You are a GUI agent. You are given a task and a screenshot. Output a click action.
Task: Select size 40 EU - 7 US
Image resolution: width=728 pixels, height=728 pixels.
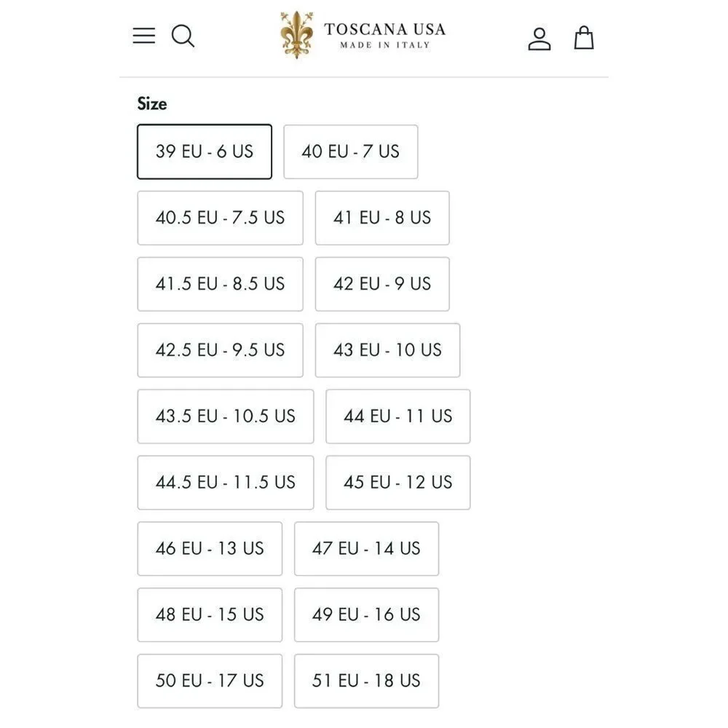351,151
